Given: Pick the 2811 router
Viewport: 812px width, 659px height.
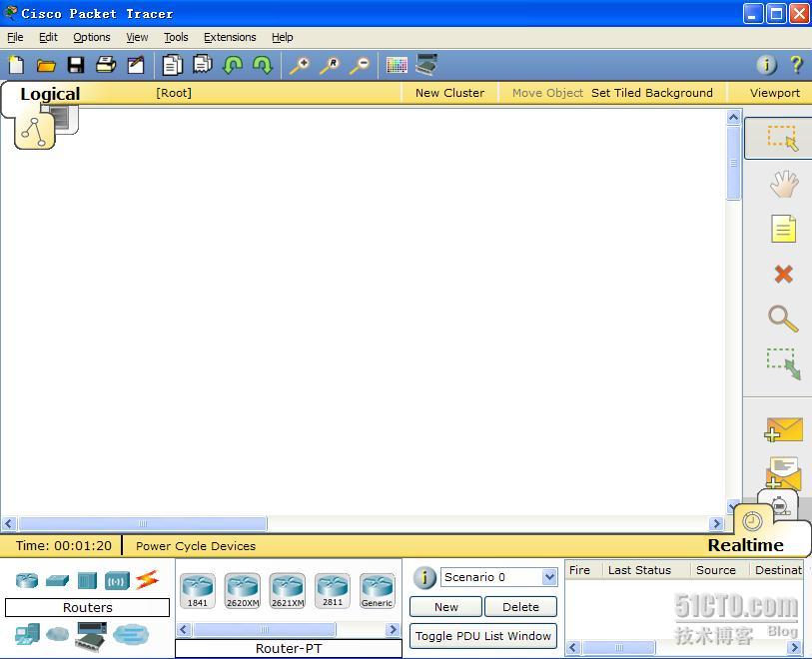Looking at the screenshot, I should 333,591.
